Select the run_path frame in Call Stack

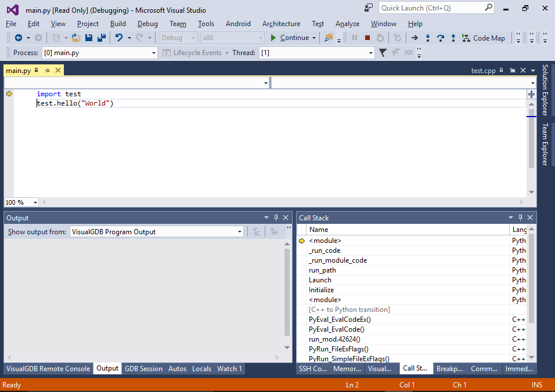322,270
